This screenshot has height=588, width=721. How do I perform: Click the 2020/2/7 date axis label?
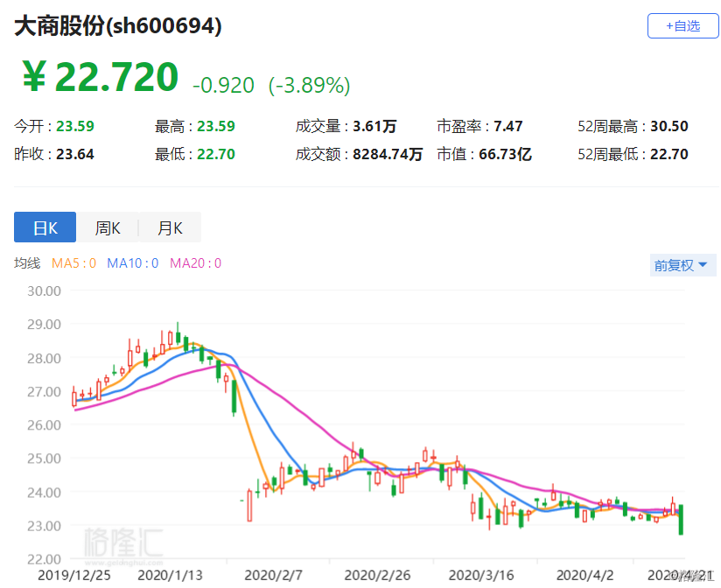click(x=273, y=575)
